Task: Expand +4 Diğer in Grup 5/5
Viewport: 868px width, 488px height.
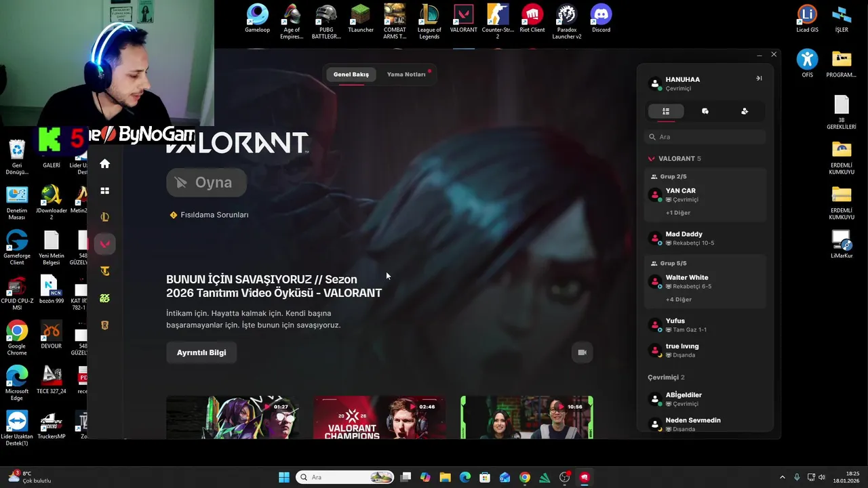Action: point(679,300)
